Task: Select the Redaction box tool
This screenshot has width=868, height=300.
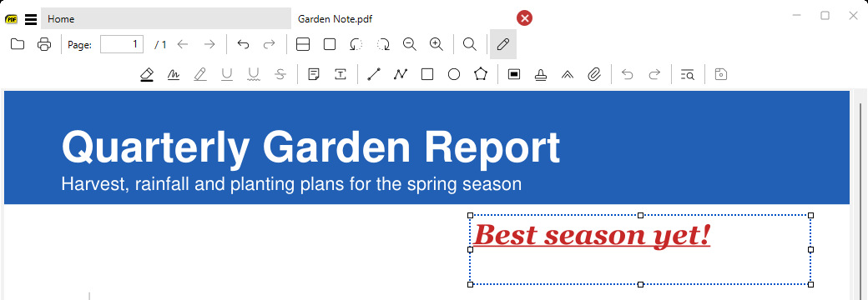Action: click(x=514, y=75)
